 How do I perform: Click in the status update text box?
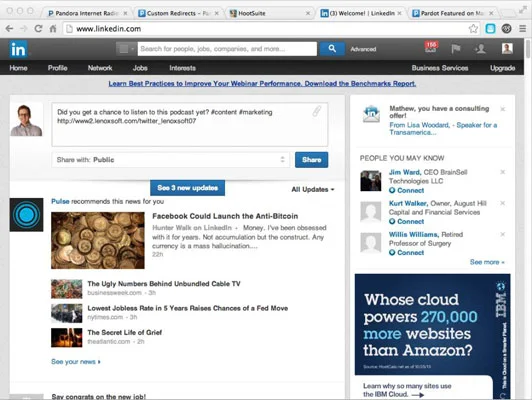pos(190,125)
